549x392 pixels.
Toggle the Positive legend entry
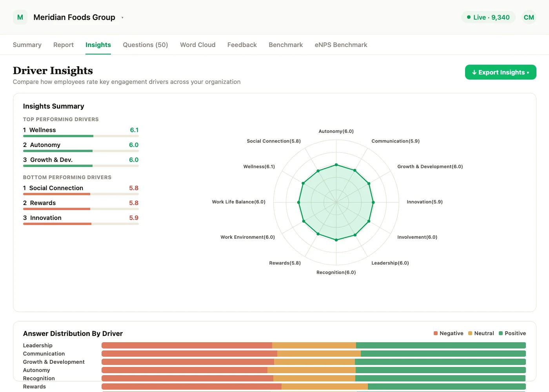click(512, 333)
